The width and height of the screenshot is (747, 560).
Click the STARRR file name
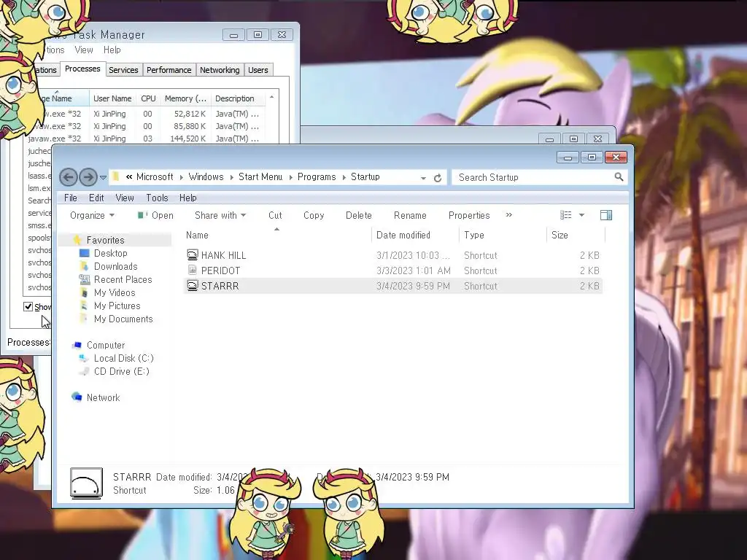220,286
